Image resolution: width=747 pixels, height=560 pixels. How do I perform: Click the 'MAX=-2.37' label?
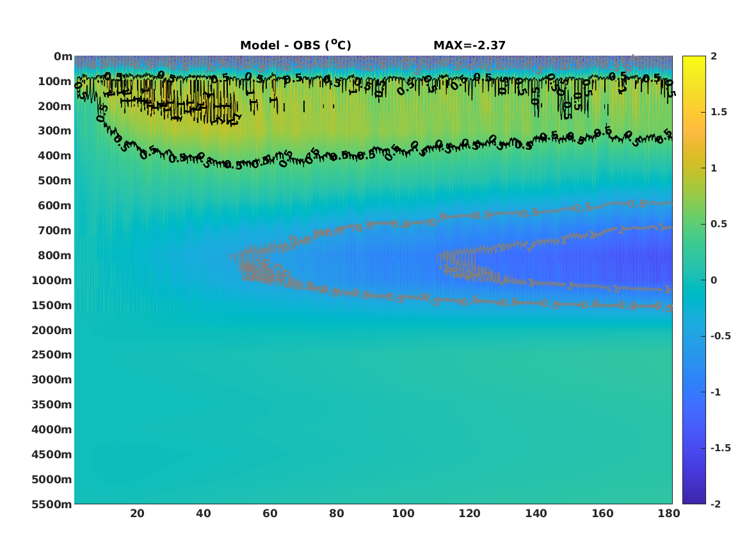tap(469, 45)
